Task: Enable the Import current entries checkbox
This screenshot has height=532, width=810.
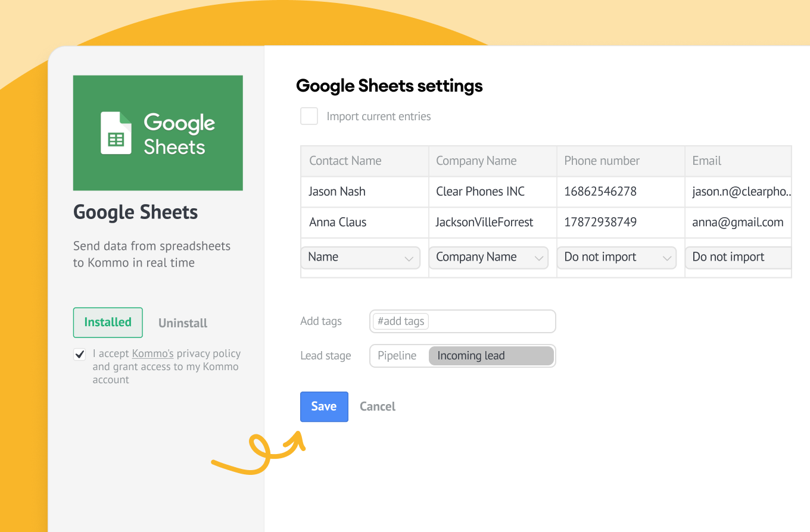Action: pyautogui.click(x=309, y=116)
